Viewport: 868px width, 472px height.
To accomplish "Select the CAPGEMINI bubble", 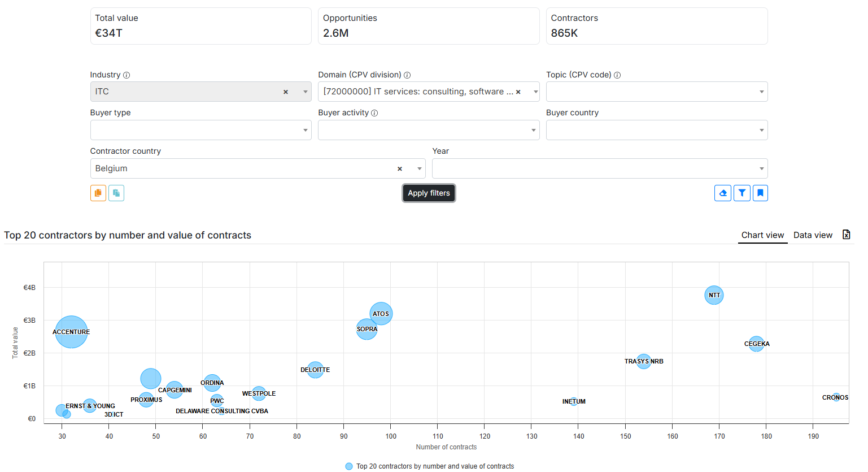I will tap(175, 390).
